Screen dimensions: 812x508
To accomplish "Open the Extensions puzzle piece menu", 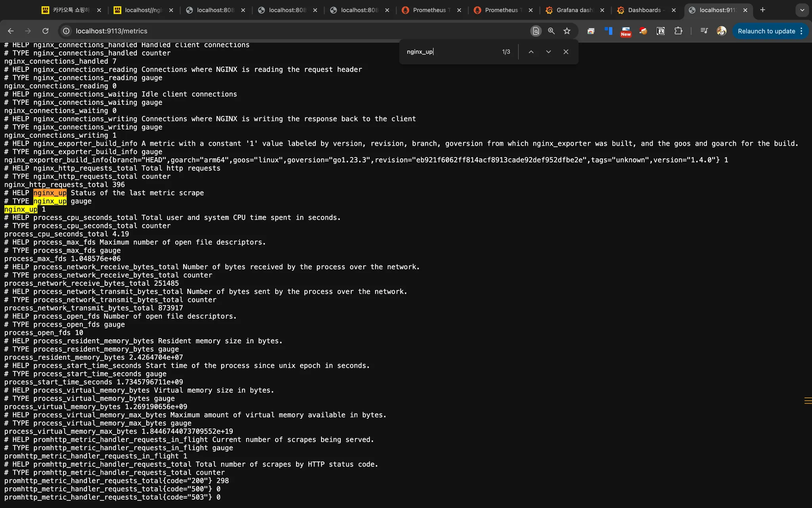I will [678, 31].
